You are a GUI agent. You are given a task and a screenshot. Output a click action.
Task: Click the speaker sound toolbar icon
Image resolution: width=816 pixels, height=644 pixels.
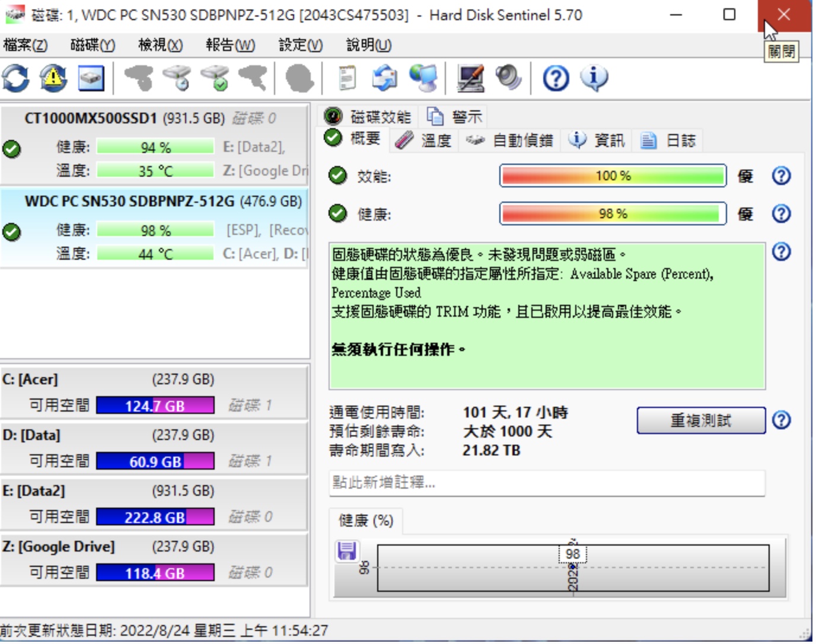point(508,78)
